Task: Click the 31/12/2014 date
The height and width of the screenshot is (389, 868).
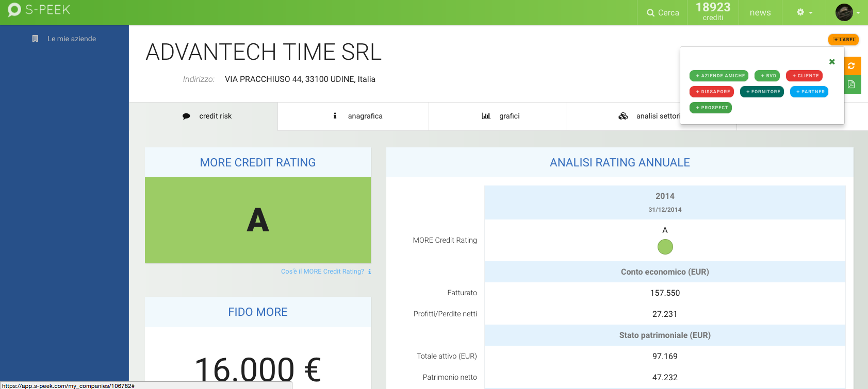Action: (665, 210)
